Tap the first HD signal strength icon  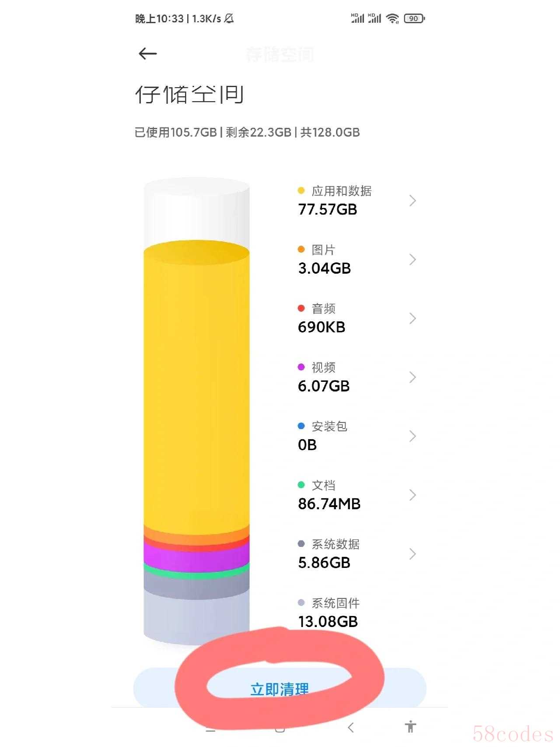click(x=357, y=18)
